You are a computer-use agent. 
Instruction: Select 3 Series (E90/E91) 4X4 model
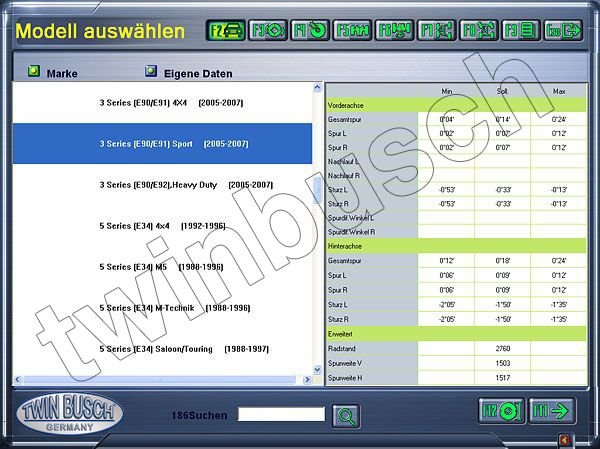click(162, 103)
